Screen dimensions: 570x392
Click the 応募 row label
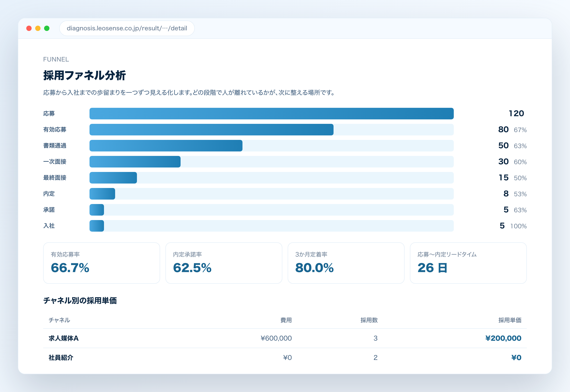click(49, 113)
